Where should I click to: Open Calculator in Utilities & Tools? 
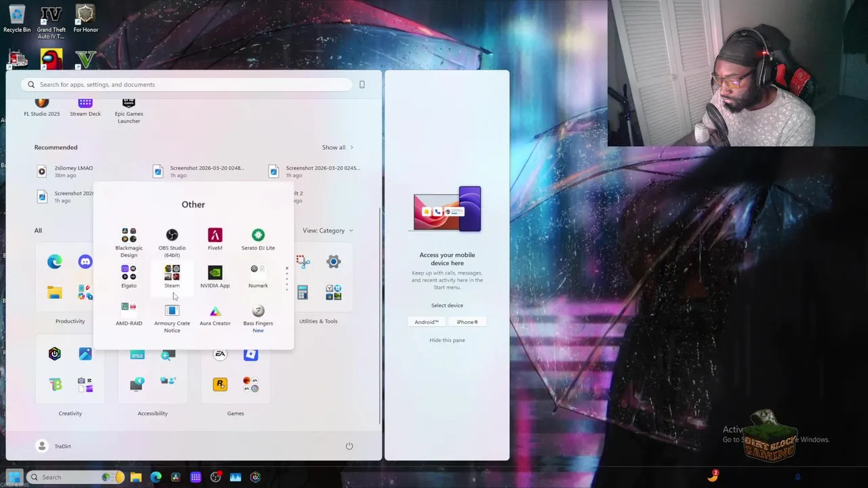(302, 292)
